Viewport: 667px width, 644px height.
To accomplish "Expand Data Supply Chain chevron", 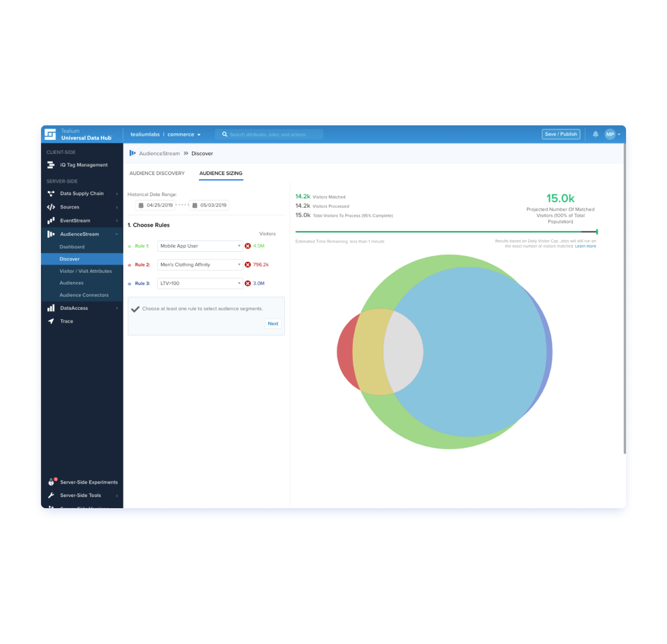I will point(117,194).
